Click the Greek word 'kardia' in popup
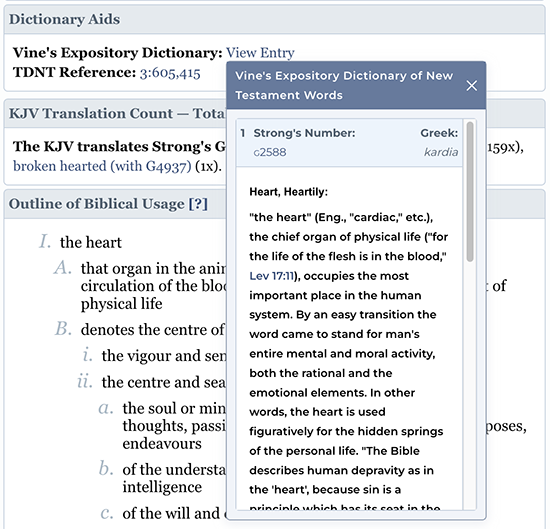Image resolution: width=550 pixels, height=529 pixels. [441, 152]
